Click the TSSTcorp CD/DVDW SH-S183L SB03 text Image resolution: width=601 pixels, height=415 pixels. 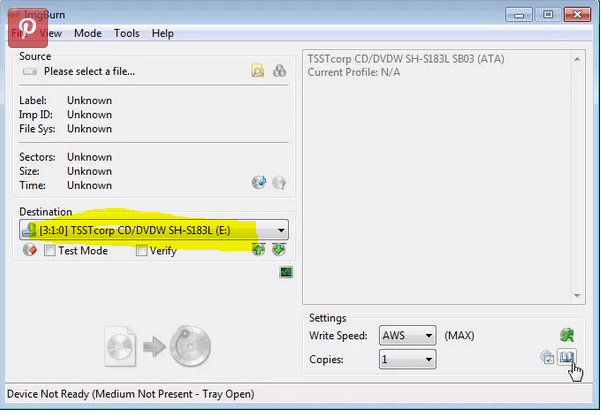(406, 59)
